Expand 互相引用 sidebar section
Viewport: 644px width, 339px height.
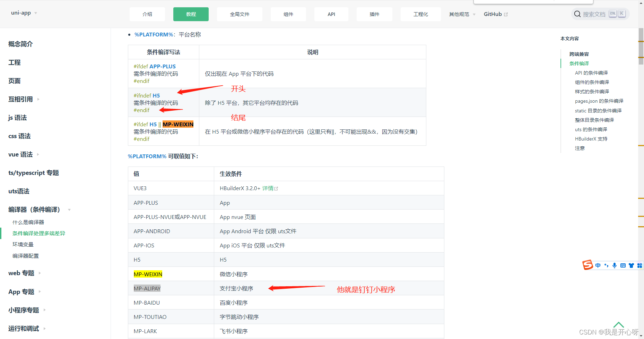[38, 99]
